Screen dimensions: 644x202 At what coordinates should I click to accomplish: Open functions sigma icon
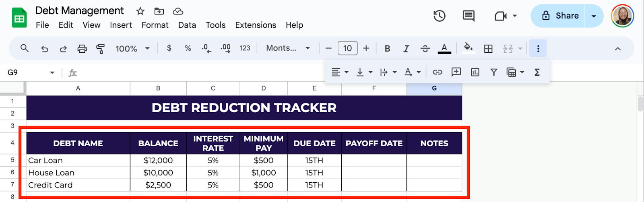click(x=537, y=72)
